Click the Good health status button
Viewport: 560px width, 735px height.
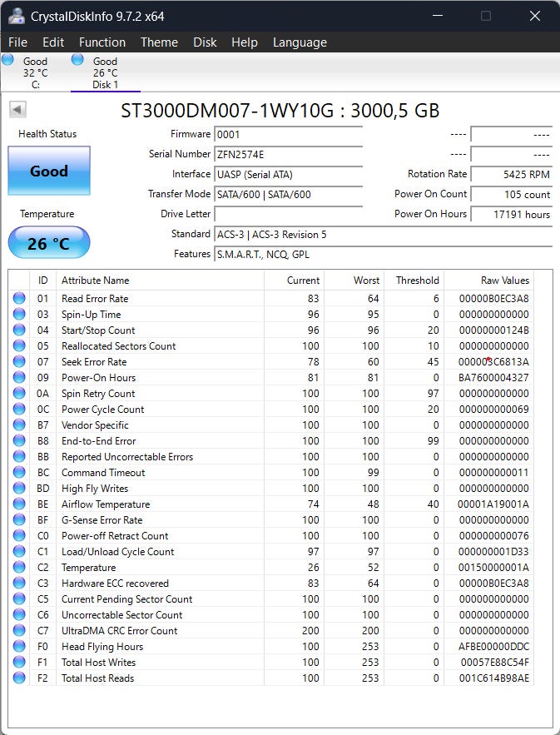click(x=49, y=171)
